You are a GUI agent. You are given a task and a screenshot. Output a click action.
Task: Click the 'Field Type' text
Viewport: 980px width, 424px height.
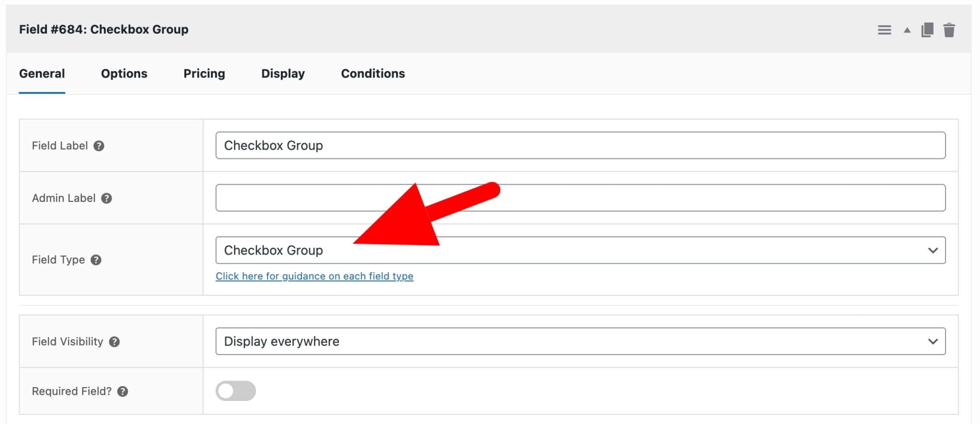pyautogui.click(x=58, y=260)
